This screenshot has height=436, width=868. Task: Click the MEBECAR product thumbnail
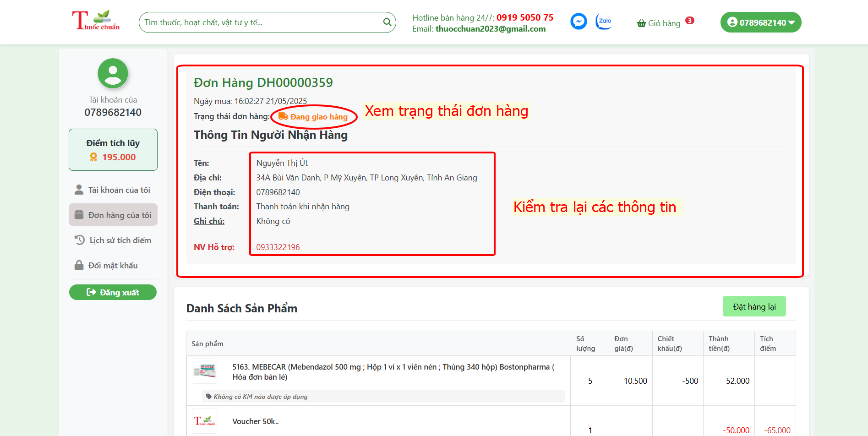click(x=205, y=371)
